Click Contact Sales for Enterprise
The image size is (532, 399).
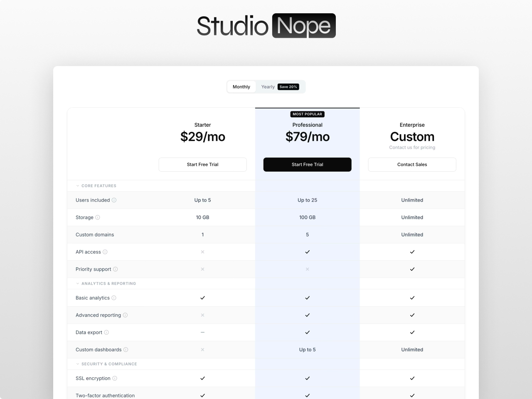[412, 164]
